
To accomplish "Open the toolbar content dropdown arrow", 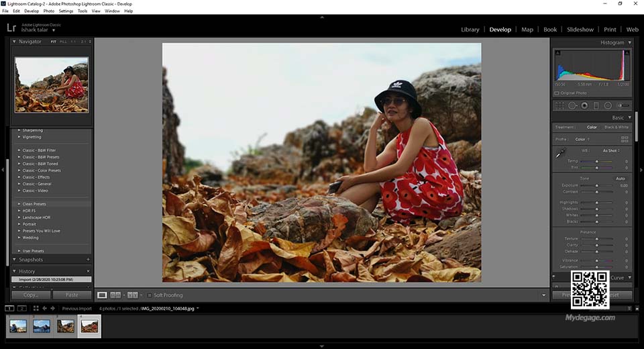I will (x=544, y=295).
